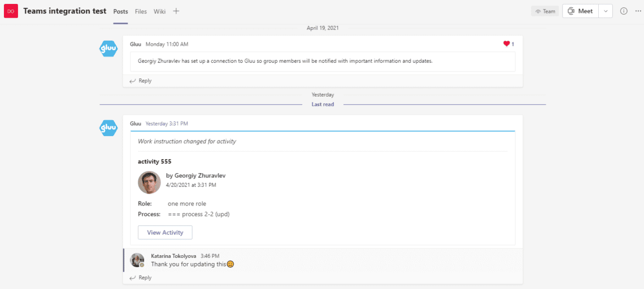Click Katarina Tokolyova's avatar
The width and height of the screenshot is (644, 289).
point(137,260)
